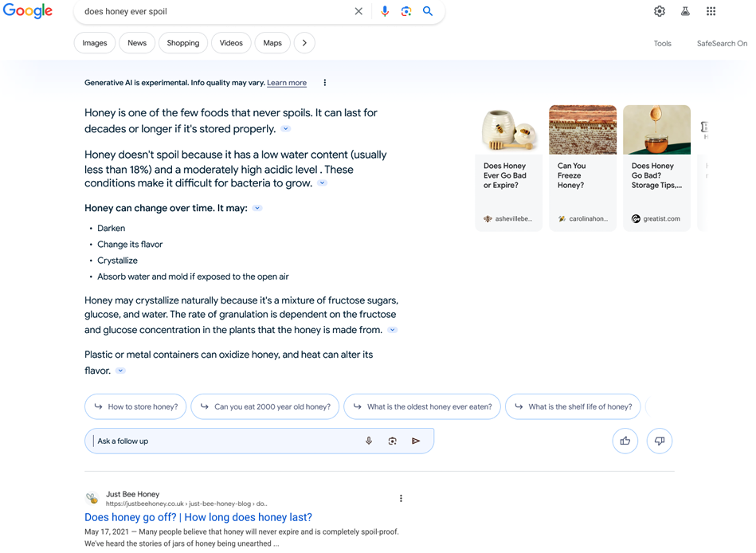This screenshot has width=756, height=553.
Task: Open the Learn more link
Action: click(286, 82)
